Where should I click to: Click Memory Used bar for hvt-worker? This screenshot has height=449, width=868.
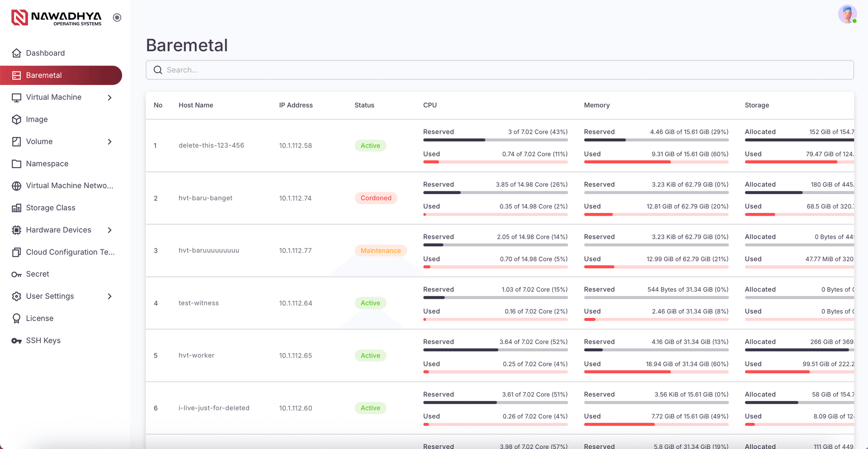656,372
